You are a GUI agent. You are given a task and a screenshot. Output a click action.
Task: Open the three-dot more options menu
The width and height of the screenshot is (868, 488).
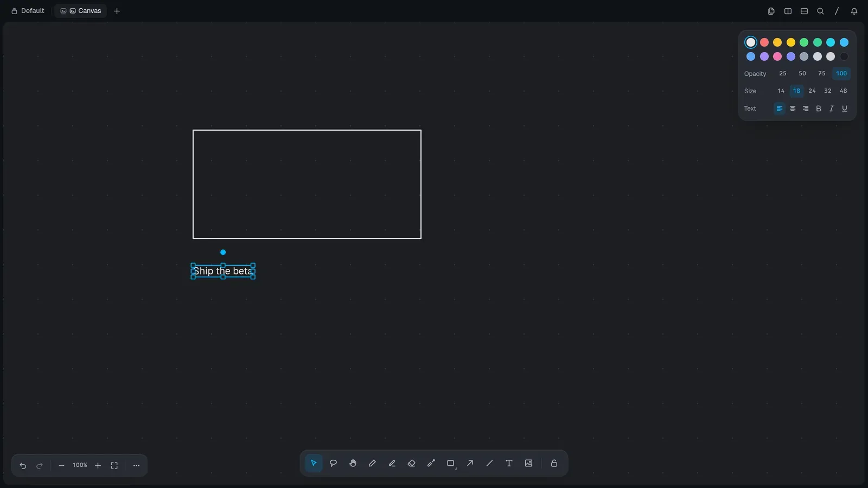tap(136, 465)
